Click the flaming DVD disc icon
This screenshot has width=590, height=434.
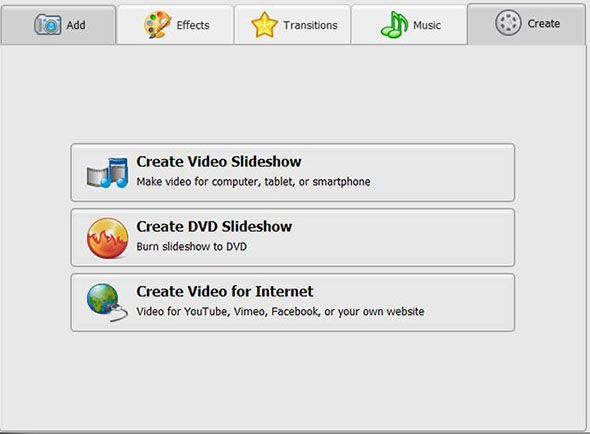(107, 238)
